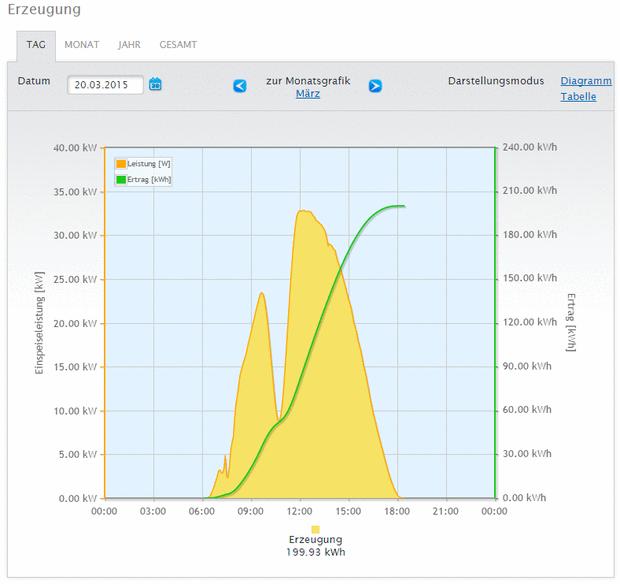Screen dimensions: 620x584
Task: Click the 199.93 kWh total value
Action: (316, 552)
